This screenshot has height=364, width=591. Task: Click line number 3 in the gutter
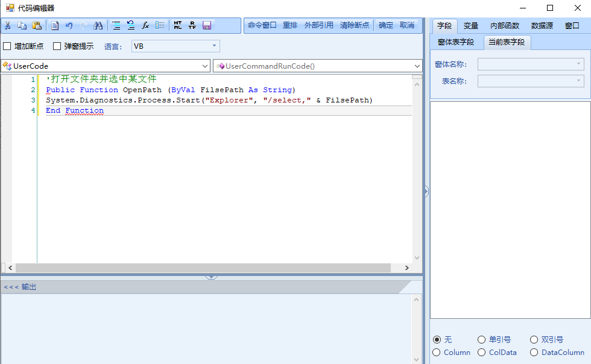[33, 100]
